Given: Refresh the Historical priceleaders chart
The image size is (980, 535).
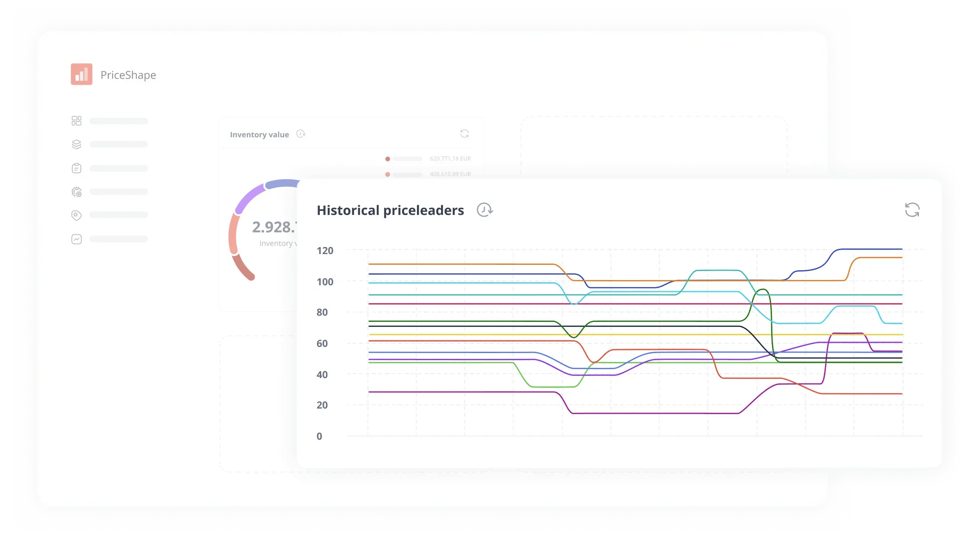Looking at the screenshot, I should coord(912,210).
